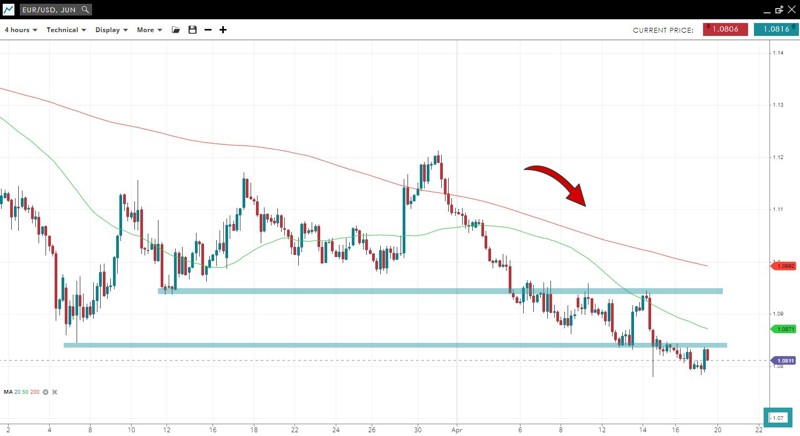Click the search magnifier beside EUR/USD, JUN
The image size is (800, 436).
pos(87,10)
